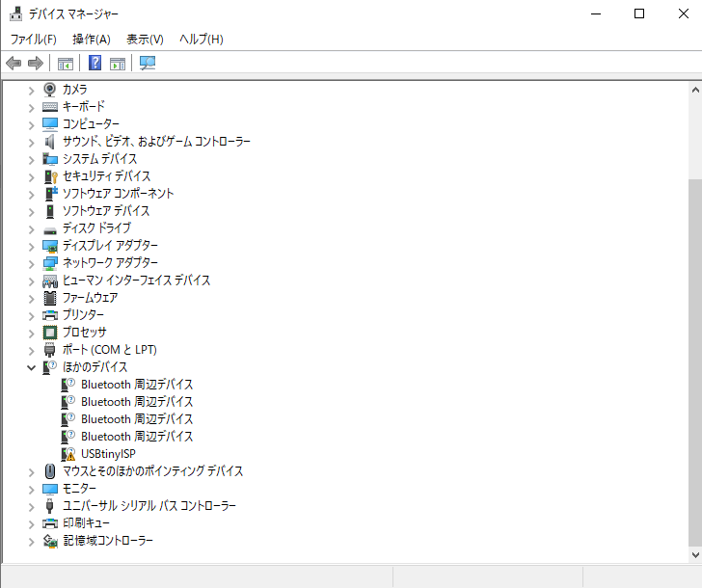Open Help via blue question mark icon
Viewport: 702px width, 588px height.
coord(94,63)
